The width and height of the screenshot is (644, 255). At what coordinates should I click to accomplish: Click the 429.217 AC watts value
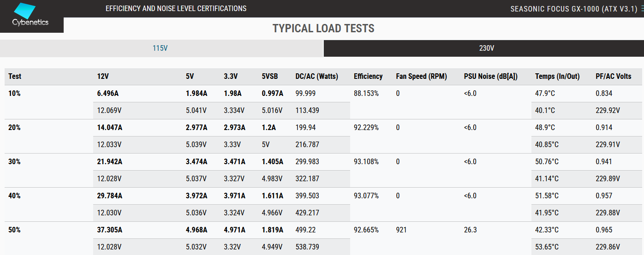coord(307,213)
